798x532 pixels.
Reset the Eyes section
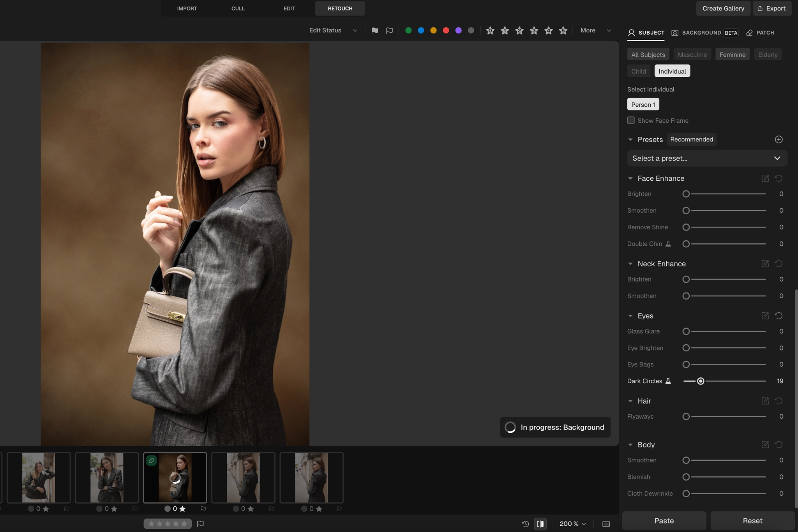[x=779, y=315]
